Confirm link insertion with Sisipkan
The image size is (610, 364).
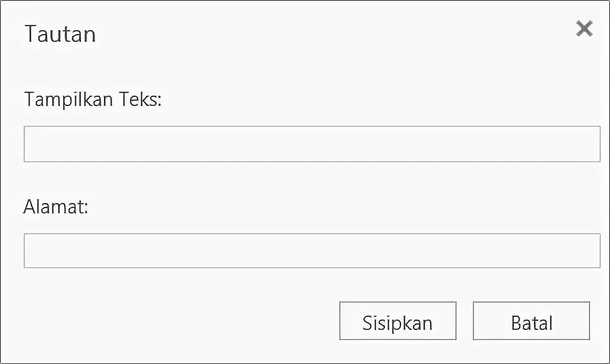397,321
